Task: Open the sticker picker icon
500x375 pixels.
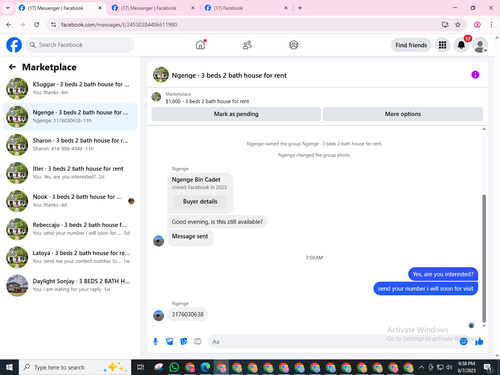Action: (x=184, y=341)
